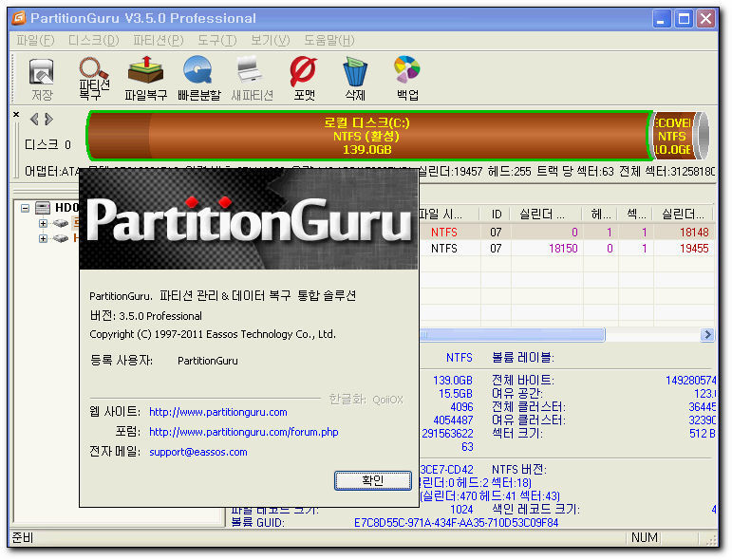
Task: Click the 포맷 format icon
Action: pyautogui.click(x=304, y=79)
